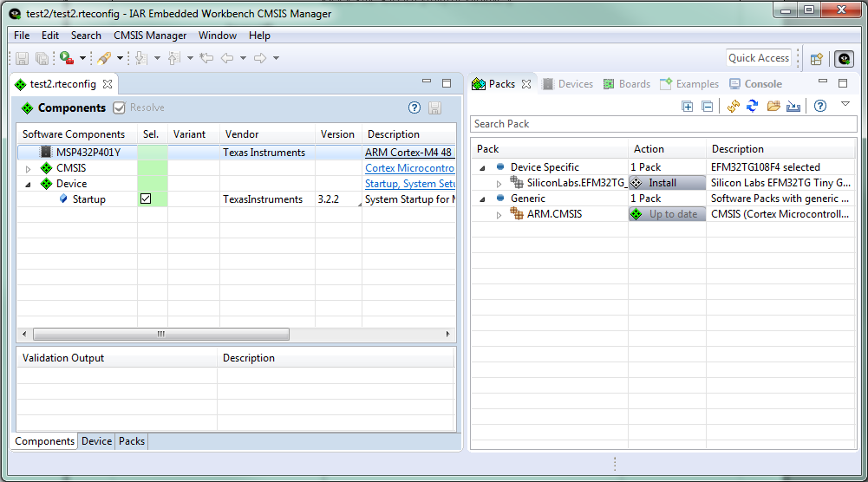Expand the CMSIS component tree node
This screenshot has width=868, height=482.
point(28,168)
